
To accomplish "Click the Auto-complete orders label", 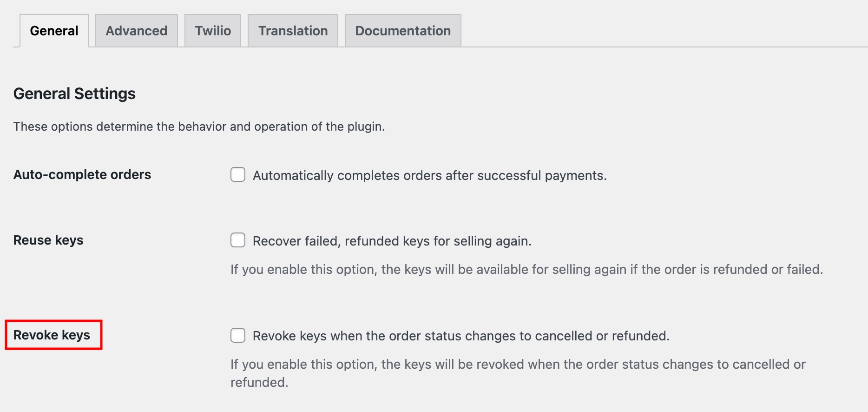I will (x=82, y=174).
